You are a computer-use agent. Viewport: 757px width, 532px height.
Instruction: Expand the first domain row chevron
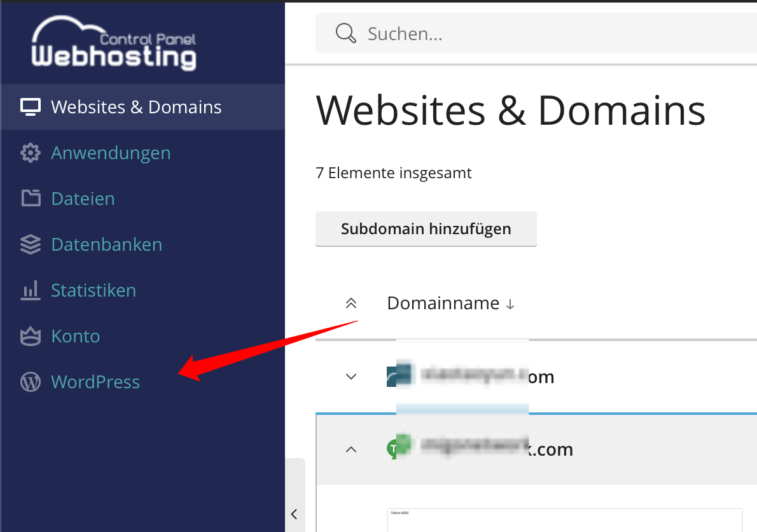click(x=351, y=376)
